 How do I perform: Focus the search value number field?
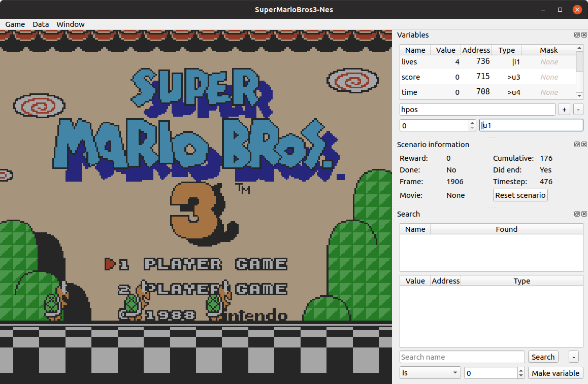(491, 373)
